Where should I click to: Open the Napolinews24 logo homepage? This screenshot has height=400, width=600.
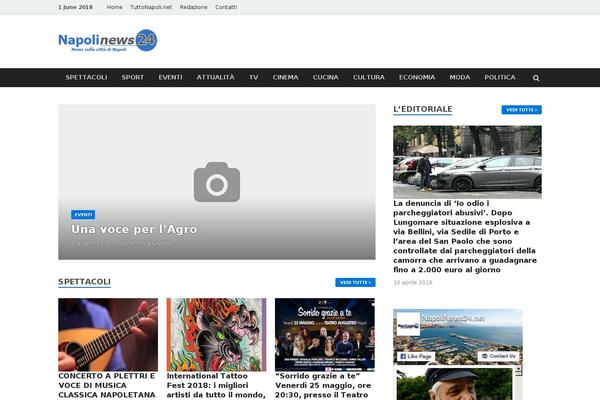(108, 40)
